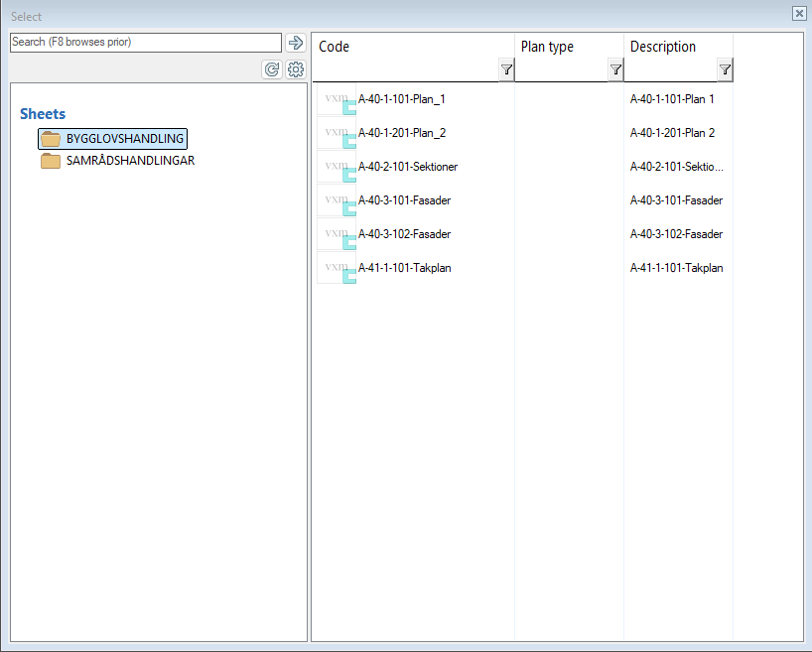Viewport: 812px width, 652px height.
Task: Select the SAMRÅDSHANDLINGAR folder
Action: pyautogui.click(x=129, y=161)
